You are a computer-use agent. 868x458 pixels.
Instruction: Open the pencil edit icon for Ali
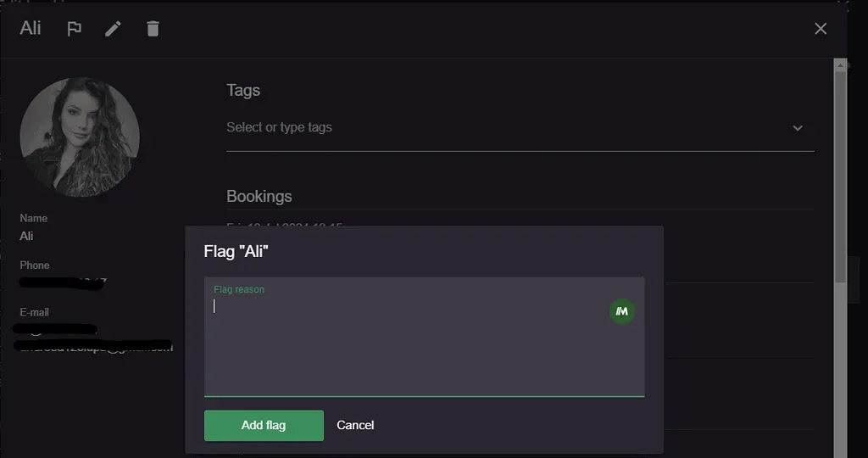coord(113,29)
